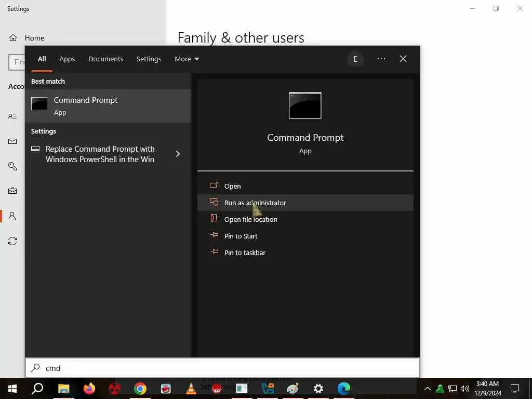The image size is (532, 399).
Task: Select Open action for Command Prompt
Action: (305, 186)
